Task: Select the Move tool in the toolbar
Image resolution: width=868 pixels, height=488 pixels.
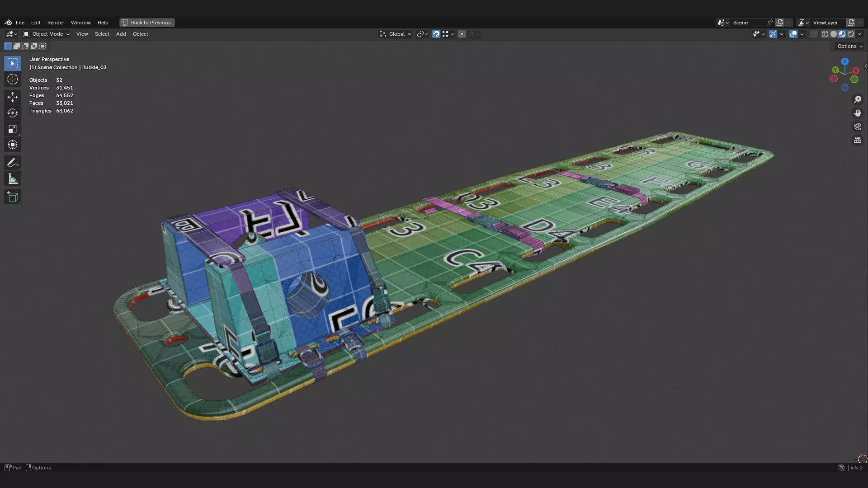Action: 12,97
